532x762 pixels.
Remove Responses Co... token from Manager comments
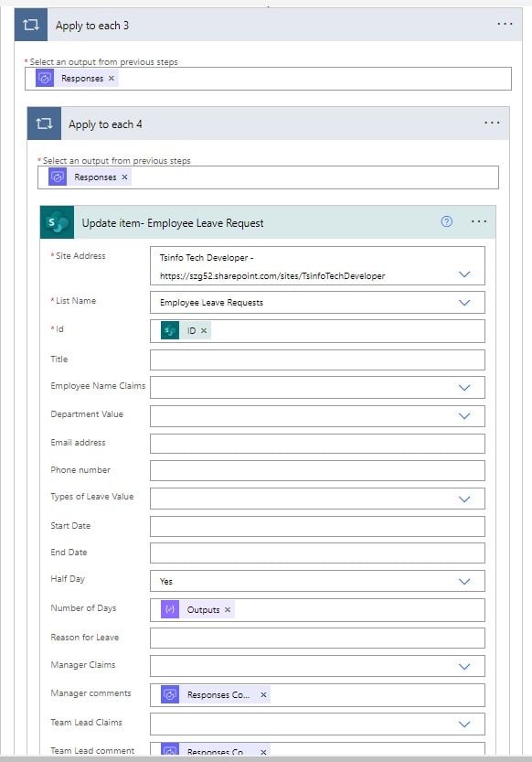(263, 695)
